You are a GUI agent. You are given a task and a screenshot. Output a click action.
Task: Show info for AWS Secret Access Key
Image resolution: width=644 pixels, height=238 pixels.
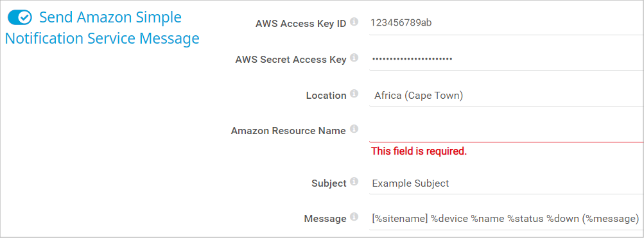(354, 58)
